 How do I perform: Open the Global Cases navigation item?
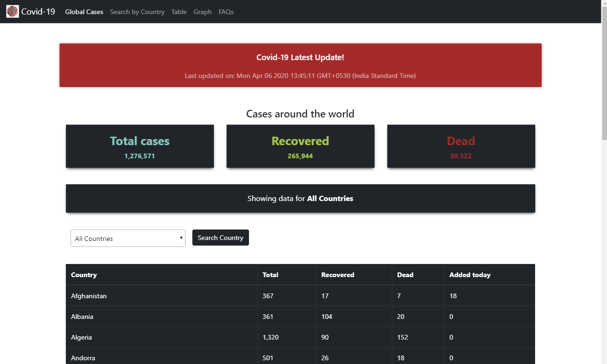point(84,12)
